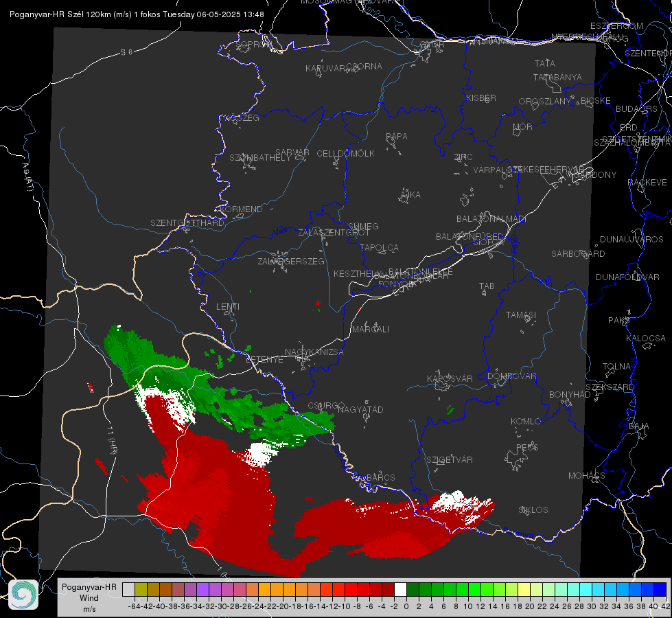Screen dimensions: 672x618
Task: Select the MÓR town label
Action: coord(523,127)
